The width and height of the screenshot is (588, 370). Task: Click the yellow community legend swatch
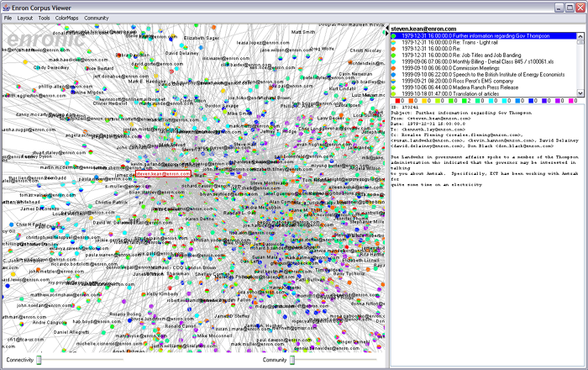point(424,101)
